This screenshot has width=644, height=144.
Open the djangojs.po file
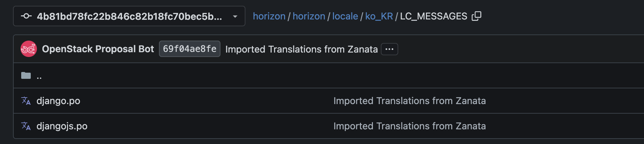62,126
